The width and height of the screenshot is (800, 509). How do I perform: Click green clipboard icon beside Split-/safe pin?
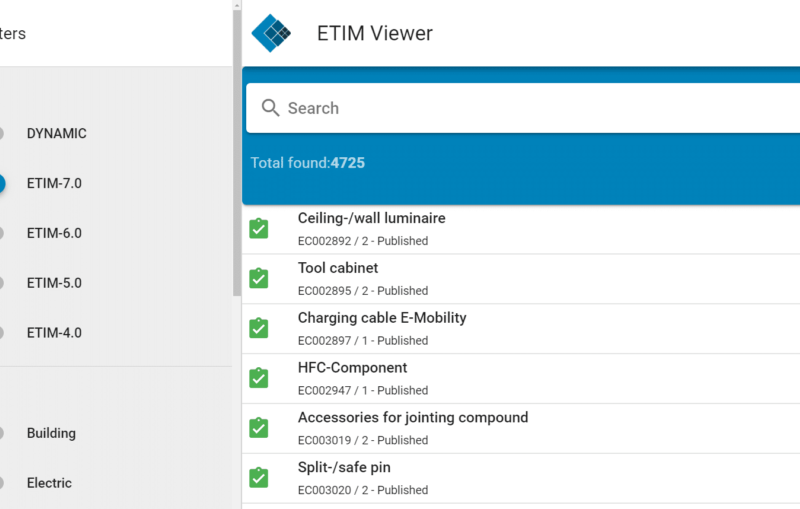pyautogui.click(x=259, y=479)
